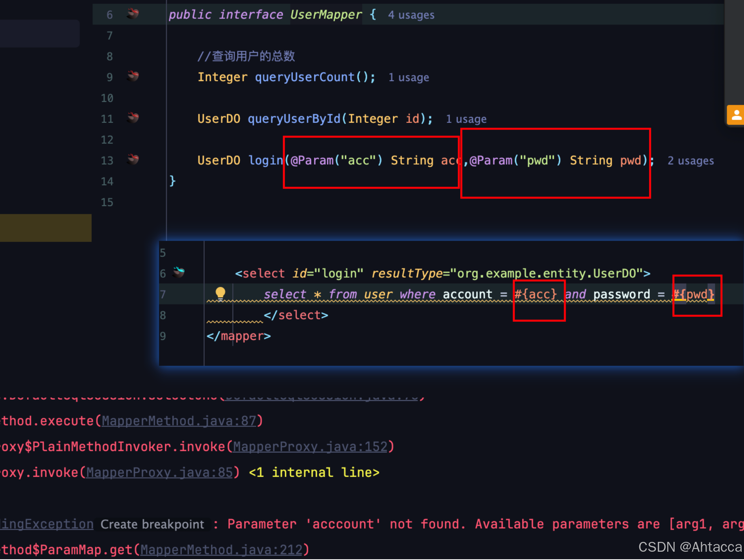Screen dimensions: 744x560
Task: Open the '4 usages' hint for UserMapper
Action: tap(411, 15)
